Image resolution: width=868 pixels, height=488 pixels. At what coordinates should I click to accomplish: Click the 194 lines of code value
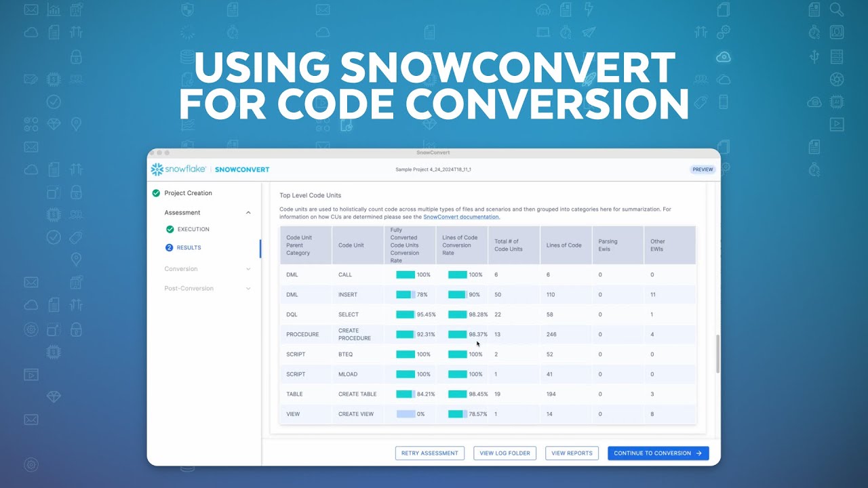[x=551, y=394]
